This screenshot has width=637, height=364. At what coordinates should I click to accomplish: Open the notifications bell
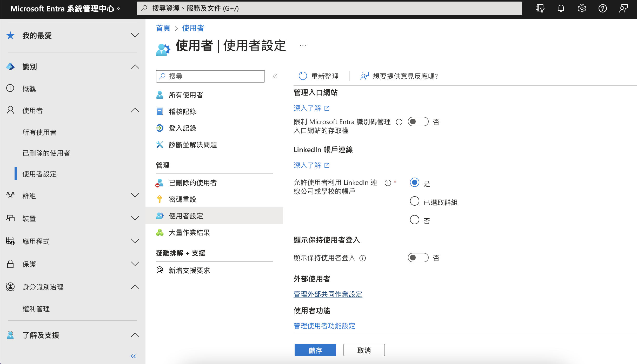(x=561, y=8)
